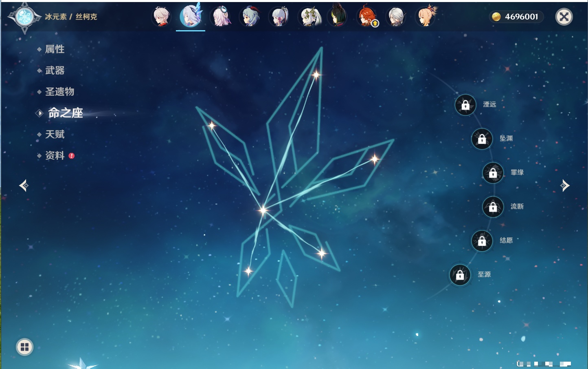Go to the next character with right arrow
This screenshot has width=588, height=369.
(x=565, y=186)
